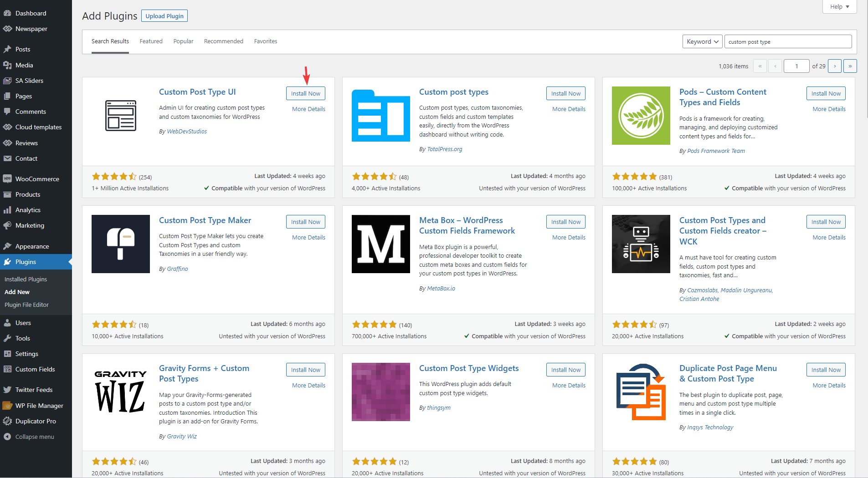Open More Details for Duplicate Post Page Menu
Image resolution: width=868 pixels, height=478 pixels.
pos(829,385)
